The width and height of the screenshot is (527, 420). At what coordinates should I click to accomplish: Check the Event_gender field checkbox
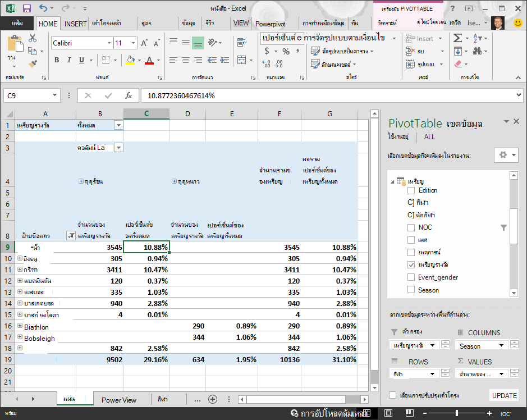click(411, 277)
